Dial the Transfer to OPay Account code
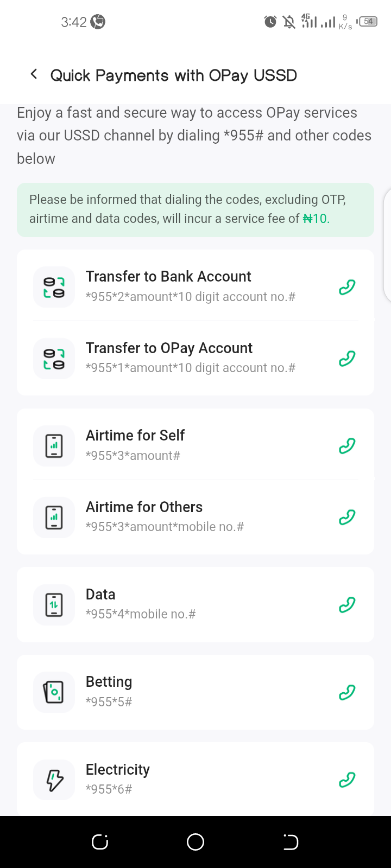 click(x=347, y=359)
